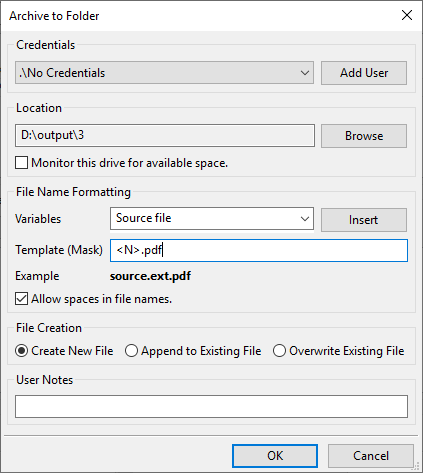Open the Credentials dropdown showing .\No Credentials
The height and width of the screenshot is (473, 423).
(164, 72)
